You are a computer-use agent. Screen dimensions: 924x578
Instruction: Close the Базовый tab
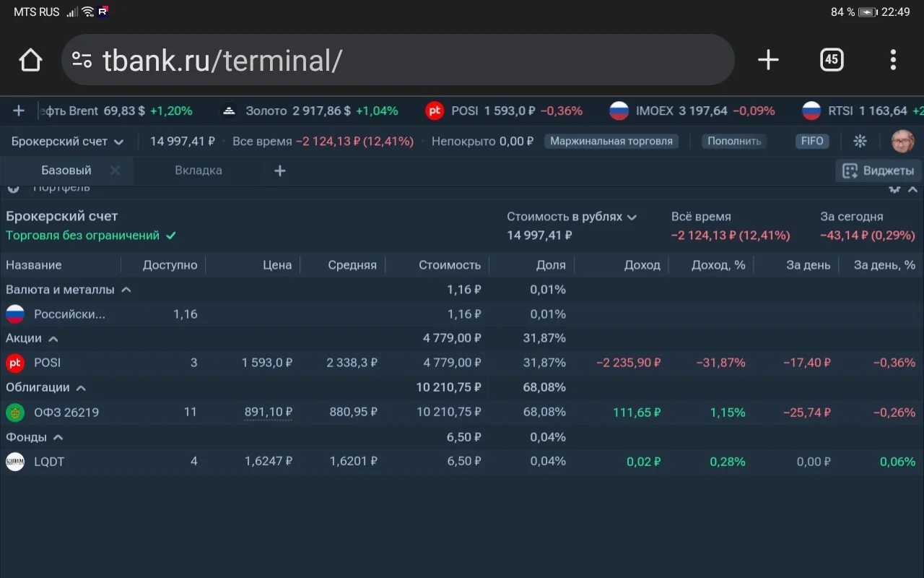coord(115,171)
